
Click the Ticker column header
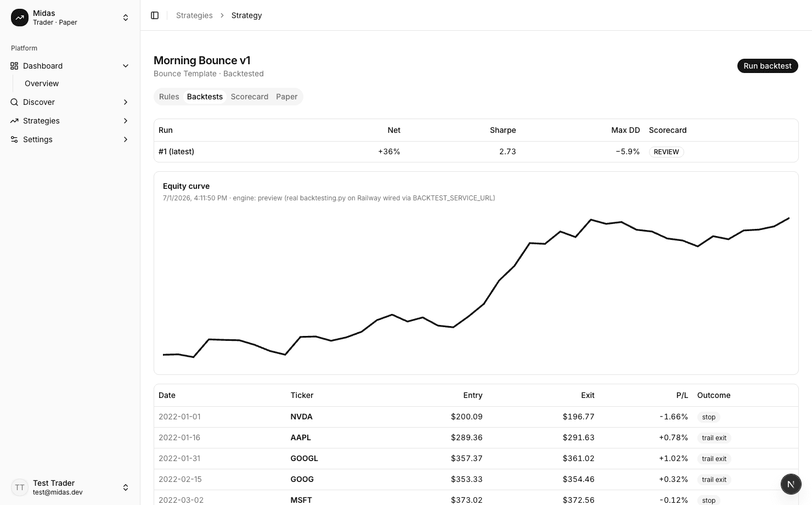[302, 395]
